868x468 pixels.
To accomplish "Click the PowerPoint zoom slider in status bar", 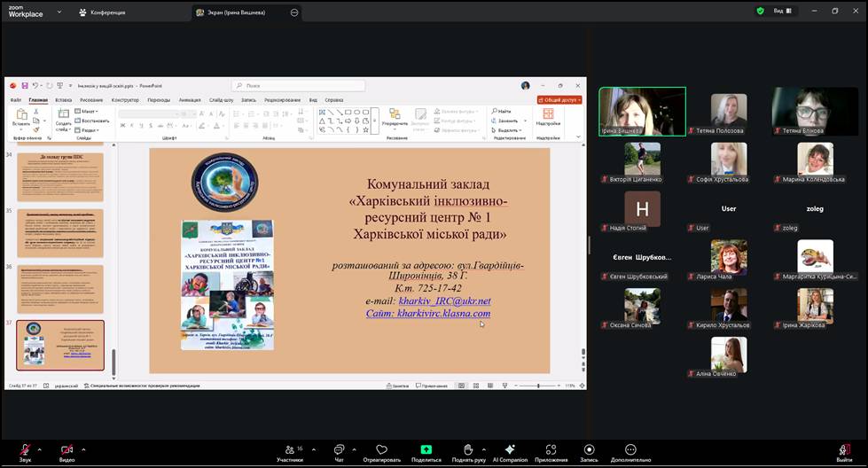I will (538, 386).
